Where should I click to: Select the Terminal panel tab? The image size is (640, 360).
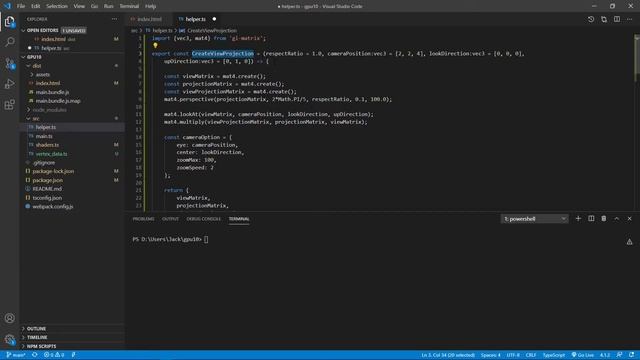tap(239, 219)
